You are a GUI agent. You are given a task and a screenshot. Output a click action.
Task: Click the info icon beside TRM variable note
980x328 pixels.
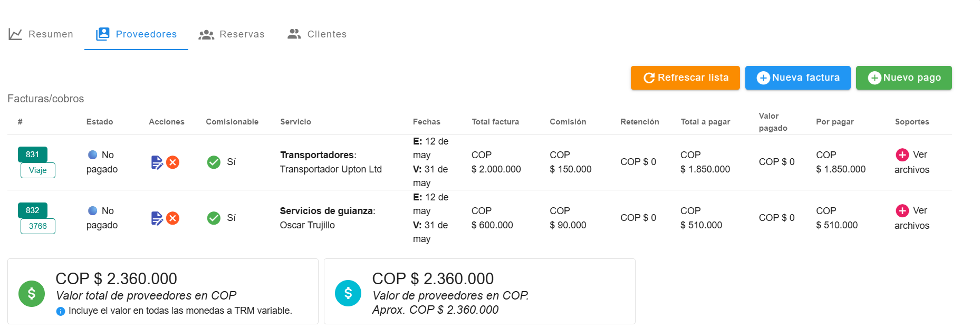(61, 311)
